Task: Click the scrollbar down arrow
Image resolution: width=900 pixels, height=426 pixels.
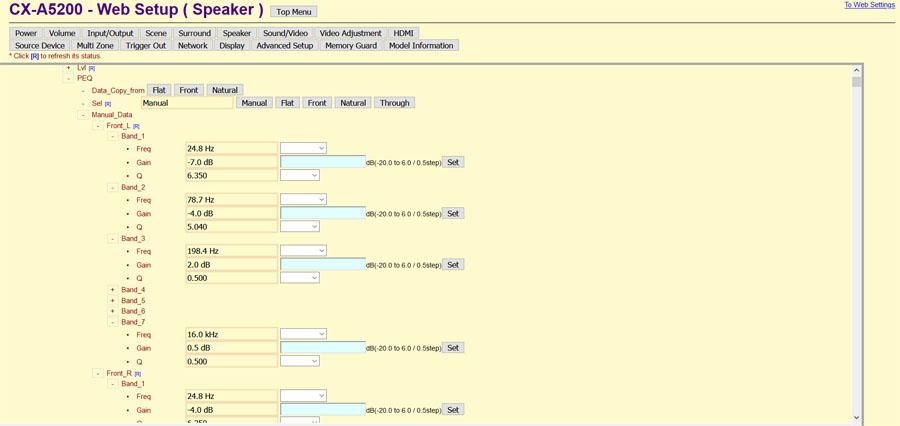Action: click(x=857, y=418)
